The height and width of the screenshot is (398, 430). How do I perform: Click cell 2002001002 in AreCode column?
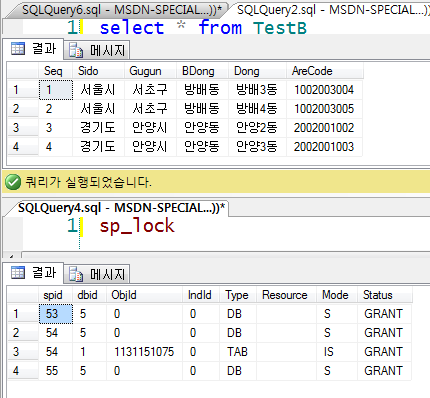(x=324, y=128)
